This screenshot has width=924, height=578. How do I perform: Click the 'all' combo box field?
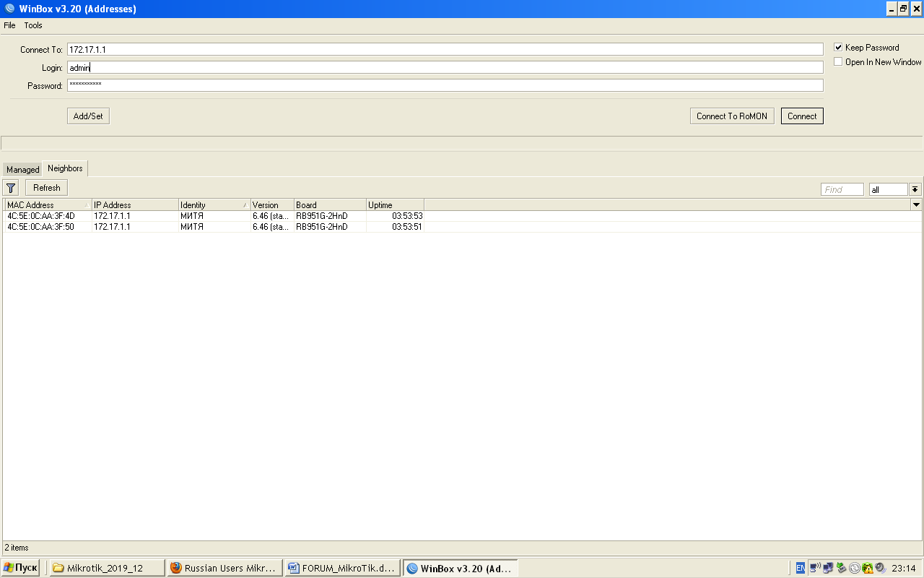888,189
